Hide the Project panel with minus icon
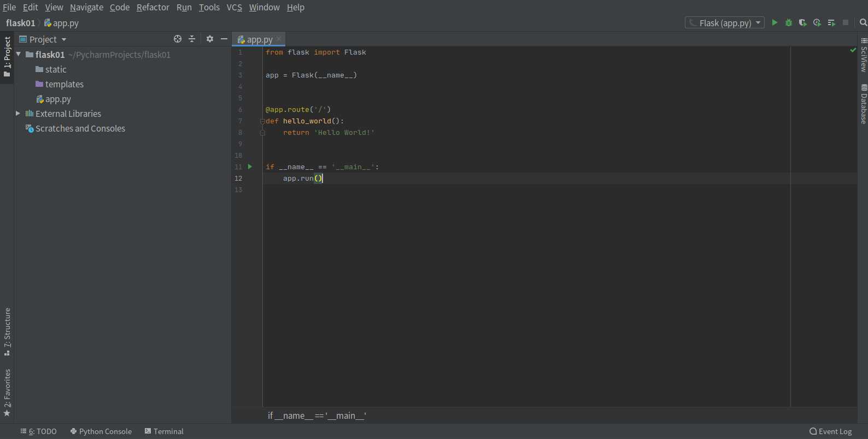This screenshot has height=439, width=868. click(x=224, y=39)
